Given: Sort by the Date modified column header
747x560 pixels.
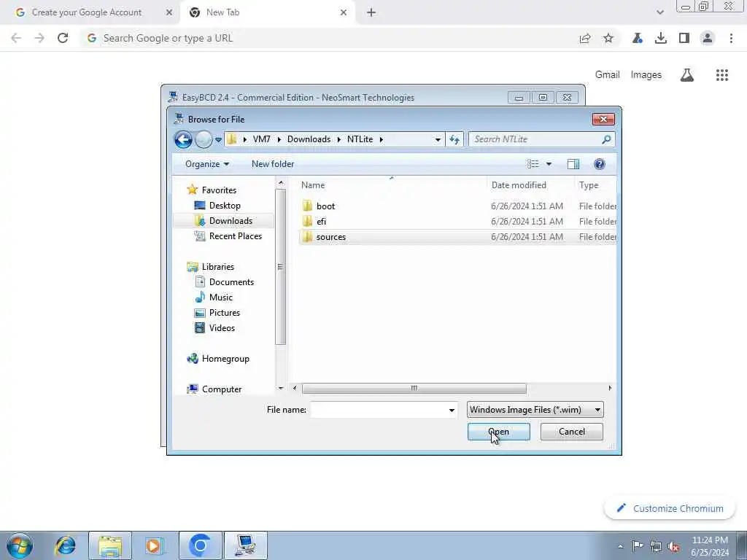Looking at the screenshot, I should [x=531, y=185].
